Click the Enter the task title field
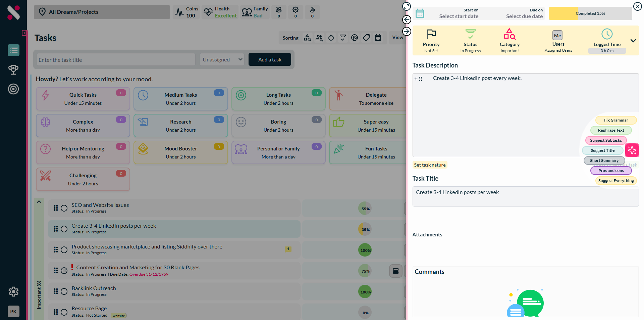This screenshot has width=644, height=320. pyautogui.click(x=116, y=59)
